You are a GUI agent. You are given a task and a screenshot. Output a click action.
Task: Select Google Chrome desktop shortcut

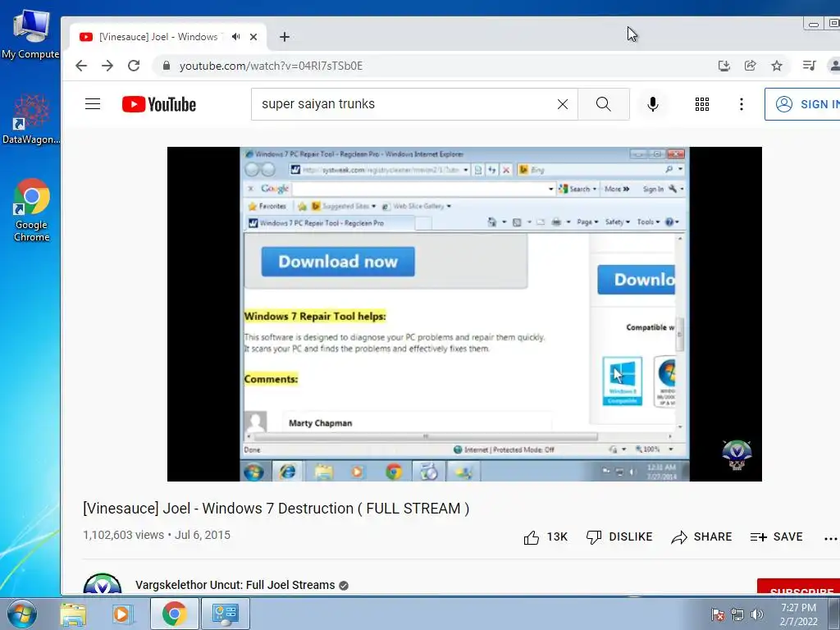[x=32, y=210]
